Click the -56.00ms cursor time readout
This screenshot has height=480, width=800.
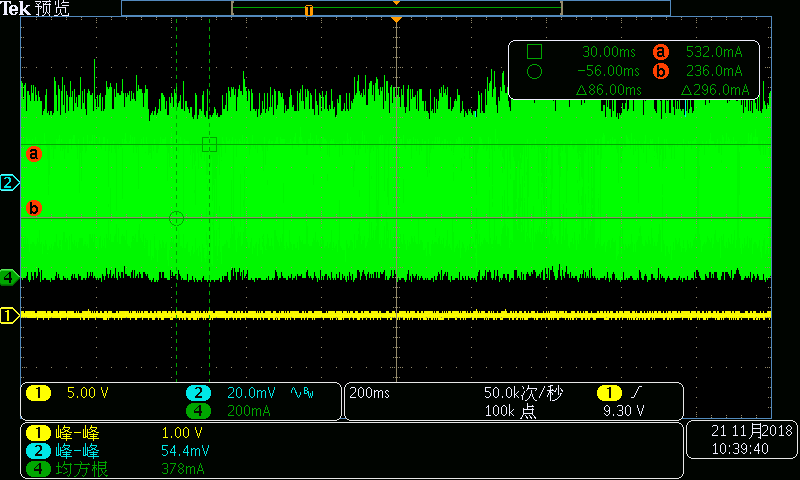coord(608,71)
